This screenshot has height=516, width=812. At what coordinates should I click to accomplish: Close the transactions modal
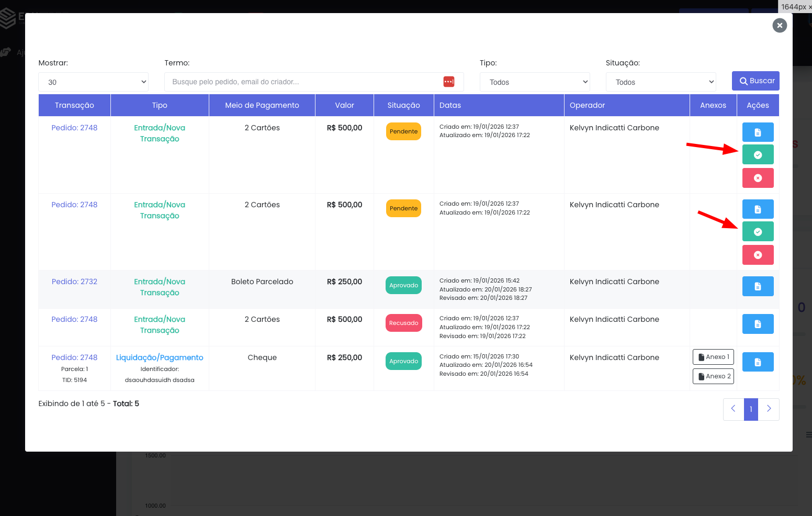(x=780, y=25)
